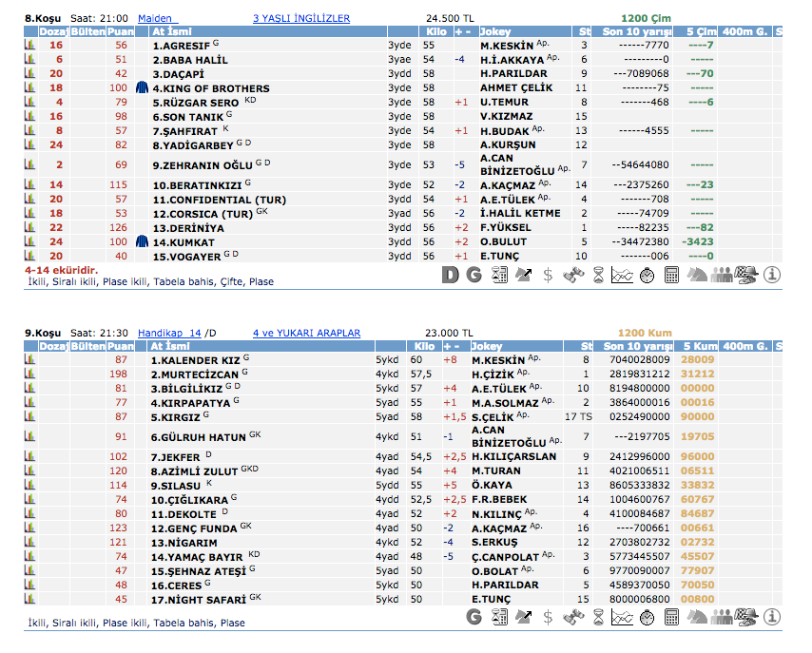Click the calculator icon under race 8
This screenshot has width=812, height=653.
click(x=671, y=276)
